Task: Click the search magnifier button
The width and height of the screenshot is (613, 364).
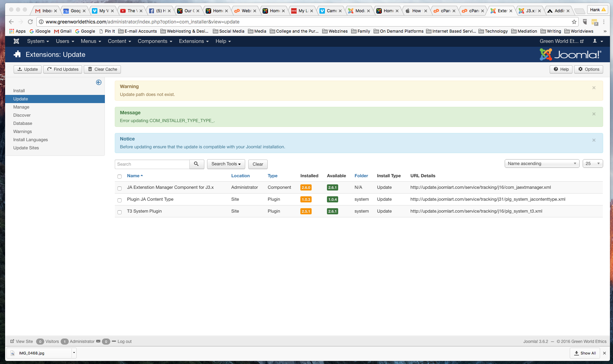Action: [197, 164]
